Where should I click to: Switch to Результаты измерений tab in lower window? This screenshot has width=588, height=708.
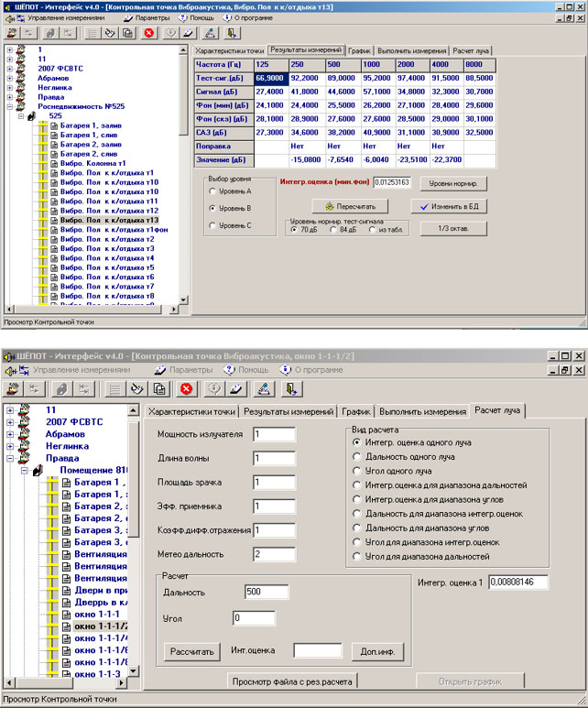[289, 411]
